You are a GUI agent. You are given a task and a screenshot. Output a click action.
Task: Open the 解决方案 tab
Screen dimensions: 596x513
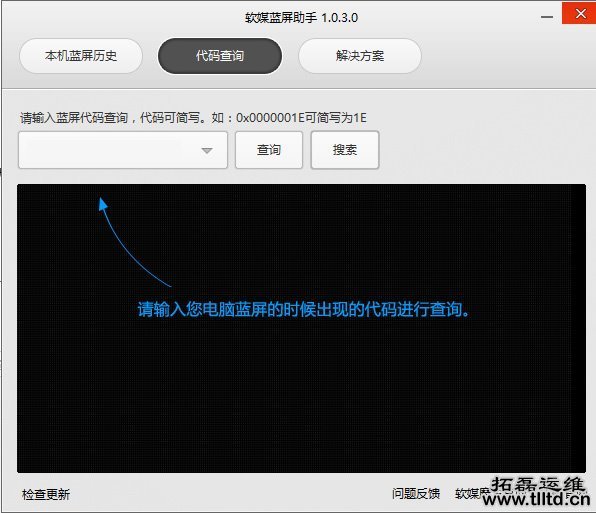(360, 56)
